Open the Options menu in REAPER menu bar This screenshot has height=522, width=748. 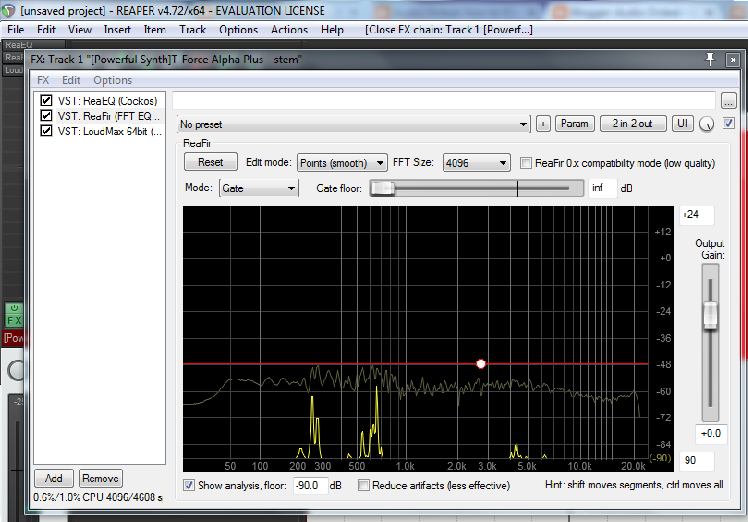click(239, 30)
